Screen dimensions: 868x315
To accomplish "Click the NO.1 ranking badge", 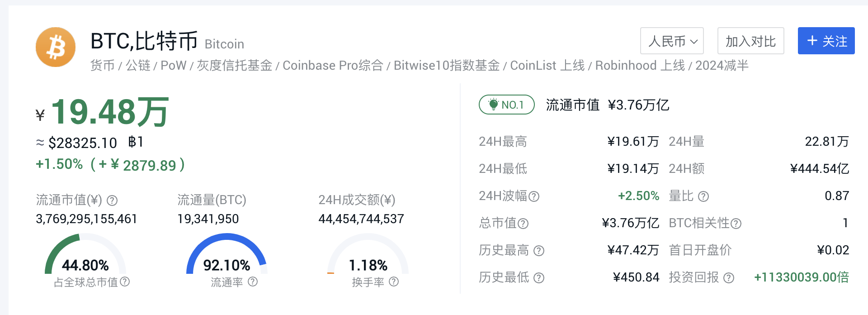I will [507, 105].
